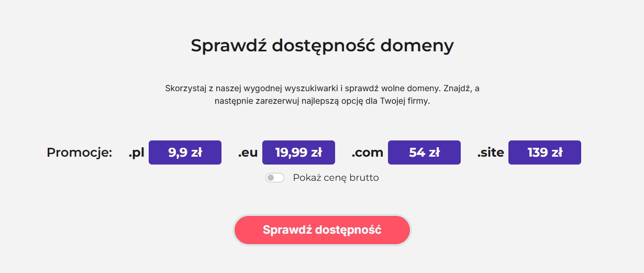Screen dimensions: 644x273
Task: Select the 19,99 zł .eu promotion
Action: click(298, 152)
